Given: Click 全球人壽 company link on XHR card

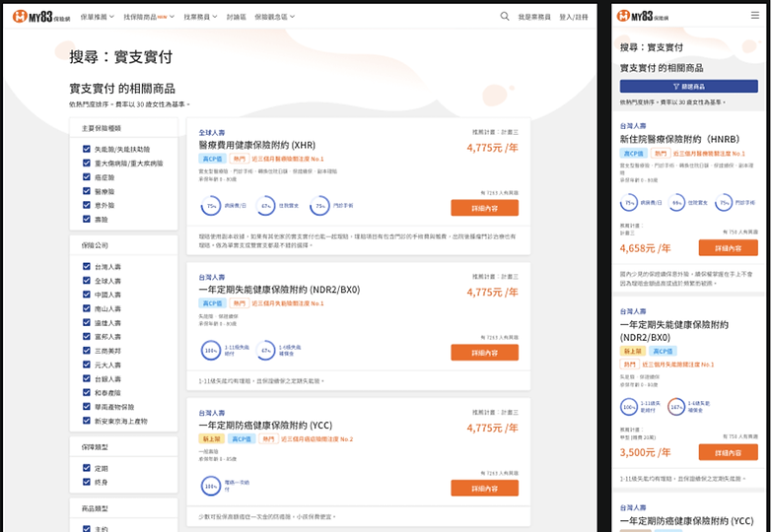Looking at the screenshot, I should tap(211, 133).
